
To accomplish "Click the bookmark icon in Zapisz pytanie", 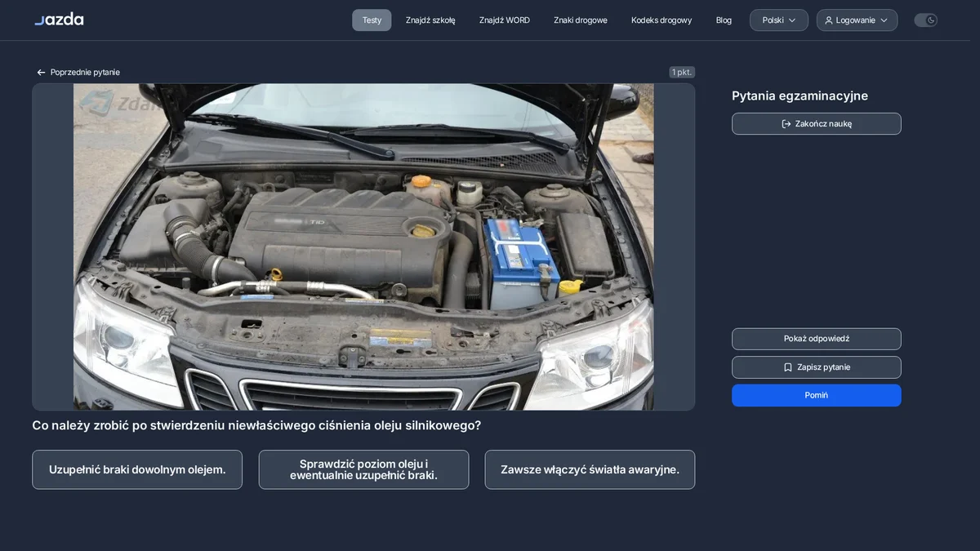I will (788, 367).
